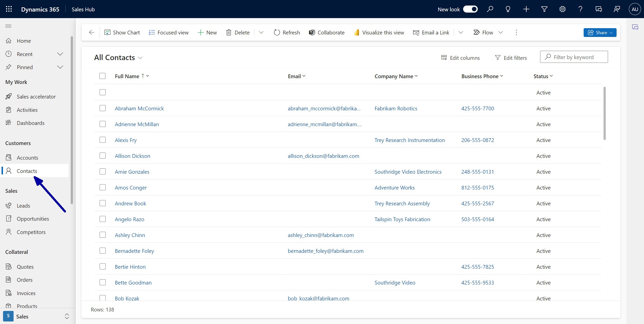Screen dimensions: 644x324
Task: Open the All Contacts view selector
Action: [x=118, y=58]
